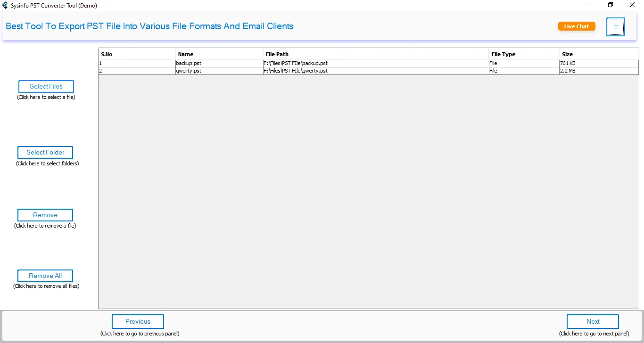Minimize the Sysinfo PST Converter window
The image size is (644, 343).
(x=590, y=5)
